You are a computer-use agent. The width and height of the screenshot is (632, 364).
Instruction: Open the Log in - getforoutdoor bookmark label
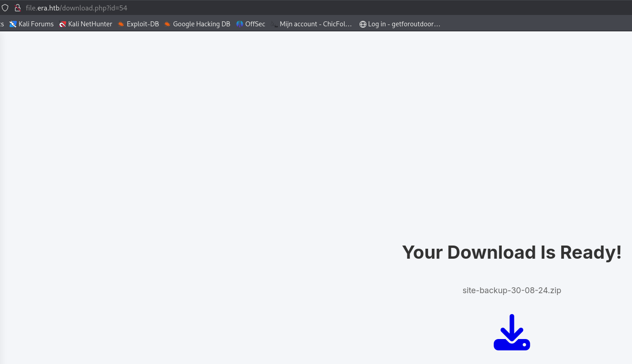click(404, 24)
